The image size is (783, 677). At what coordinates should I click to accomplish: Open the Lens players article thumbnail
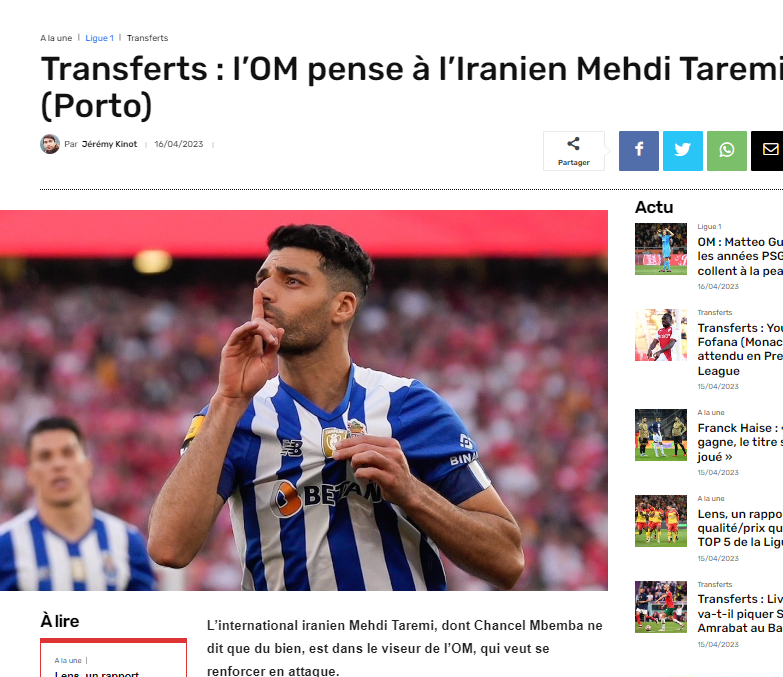[661, 521]
